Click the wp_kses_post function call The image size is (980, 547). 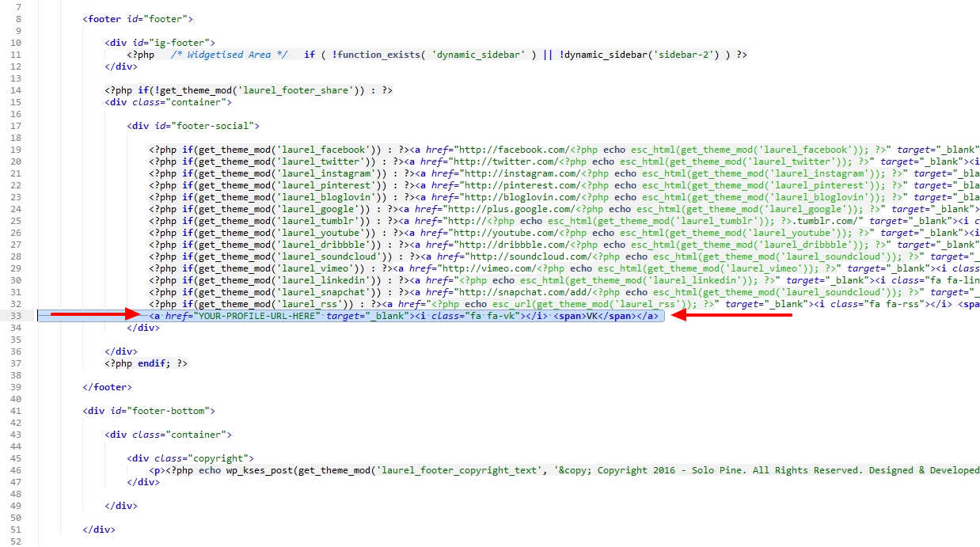pos(260,470)
